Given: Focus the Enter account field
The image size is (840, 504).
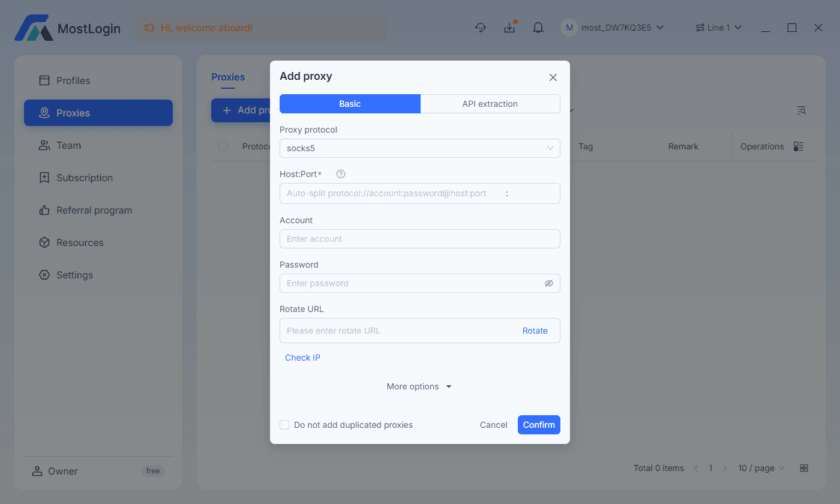Looking at the screenshot, I should pos(420,239).
